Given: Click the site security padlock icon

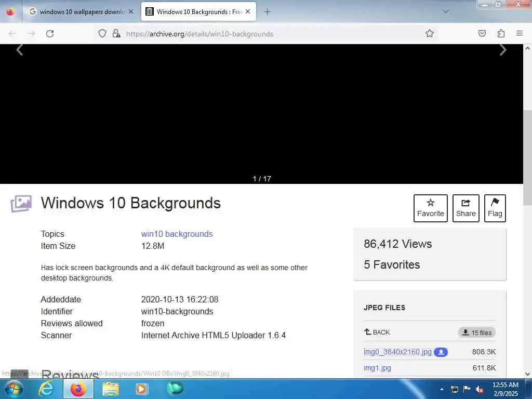Looking at the screenshot, I should click(116, 33).
